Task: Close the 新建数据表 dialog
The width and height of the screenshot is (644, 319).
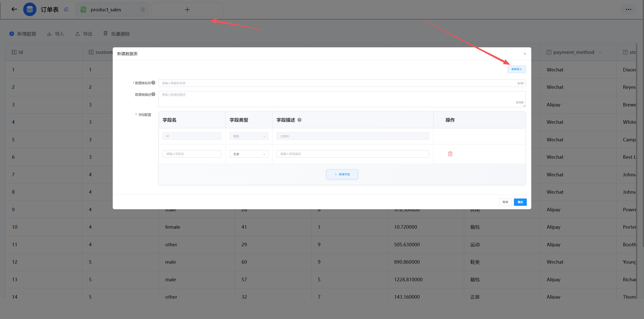Action: coord(525,54)
